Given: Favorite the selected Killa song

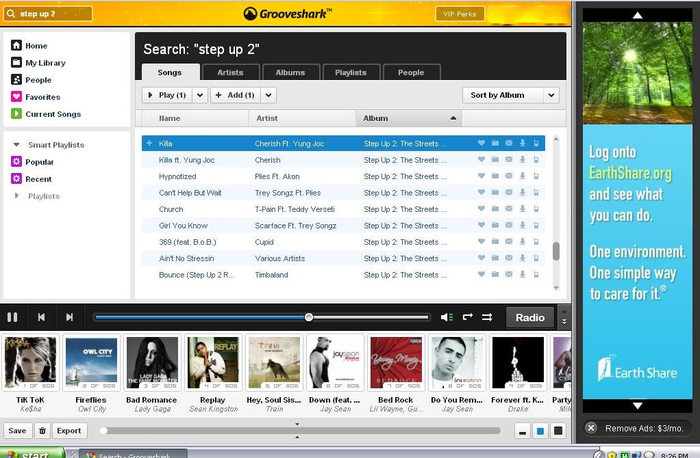Looking at the screenshot, I should 481,143.
